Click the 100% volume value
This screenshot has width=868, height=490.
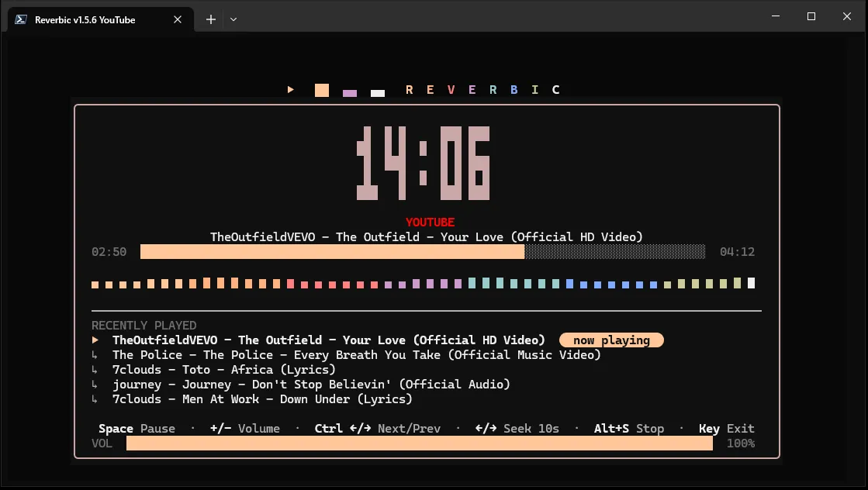click(741, 443)
